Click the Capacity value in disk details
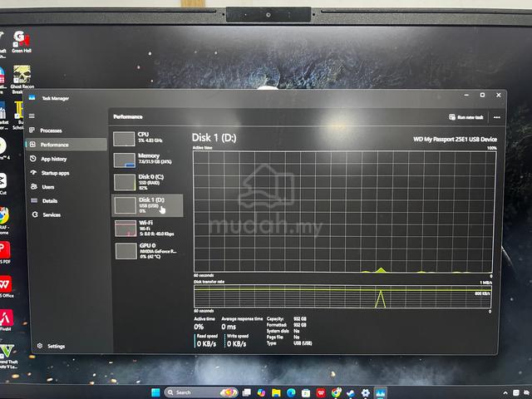Screen dimensions: 532x399 point(300,319)
